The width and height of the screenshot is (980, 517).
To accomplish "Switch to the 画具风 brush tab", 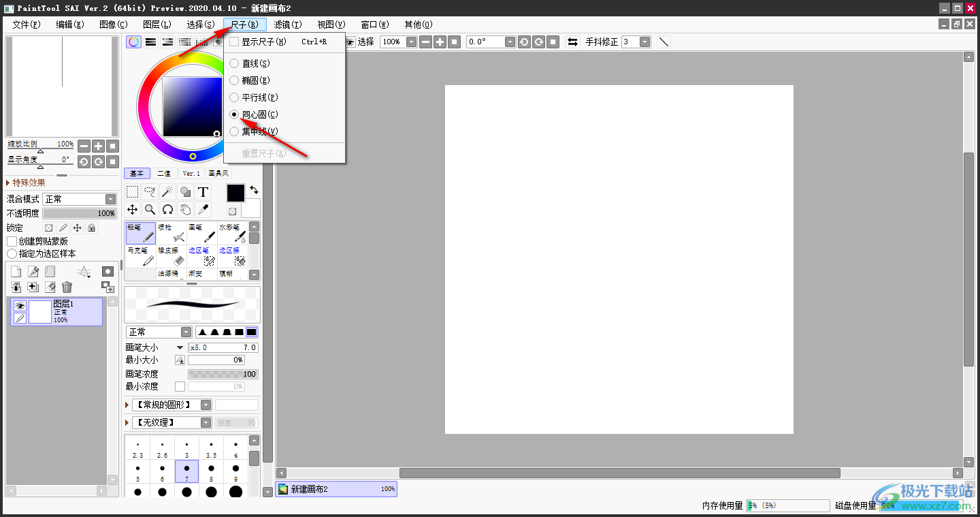I will tap(218, 173).
